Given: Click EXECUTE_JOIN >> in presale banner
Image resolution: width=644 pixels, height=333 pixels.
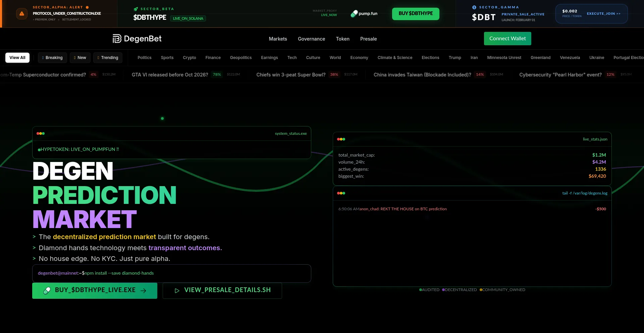Looking at the screenshot, I should click(603, 14).
